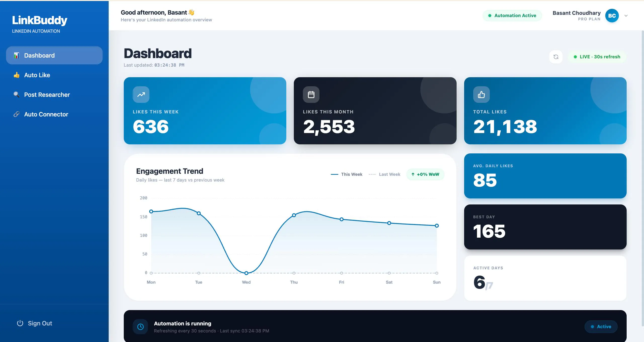This screenshot has width=644, height=342.
Task: Click the LIVE 30s refresh badge
Action: (x=597, y=57)
